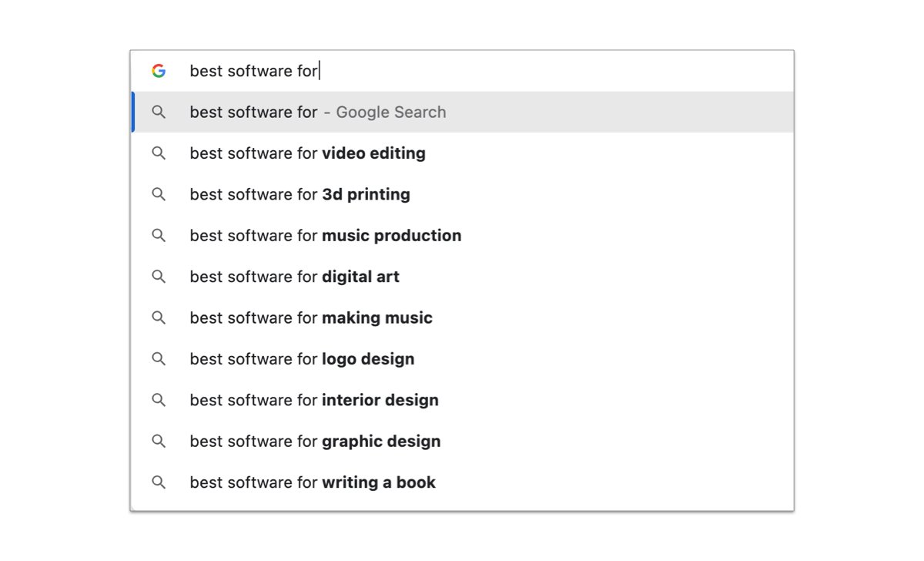This screenshot has width=924, height=561.
Task: Choose the 'digital art' autocomplete suggestion
Action: 294,277
